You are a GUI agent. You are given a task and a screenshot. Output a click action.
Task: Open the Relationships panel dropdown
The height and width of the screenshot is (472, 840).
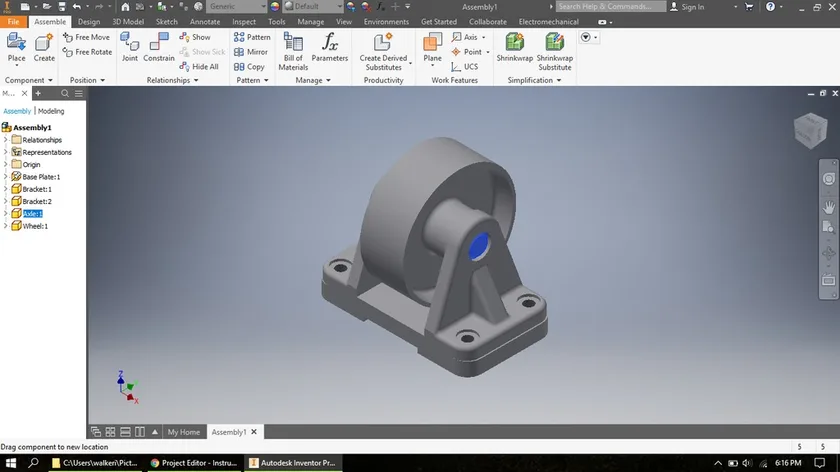[x=172, y=80]
